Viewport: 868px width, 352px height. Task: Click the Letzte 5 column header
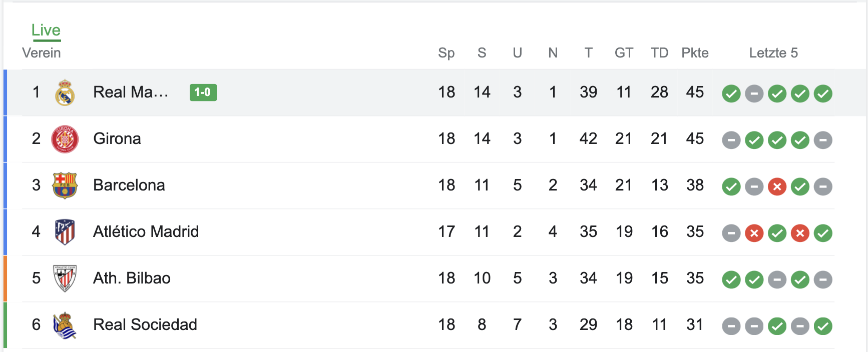[773, 53]
